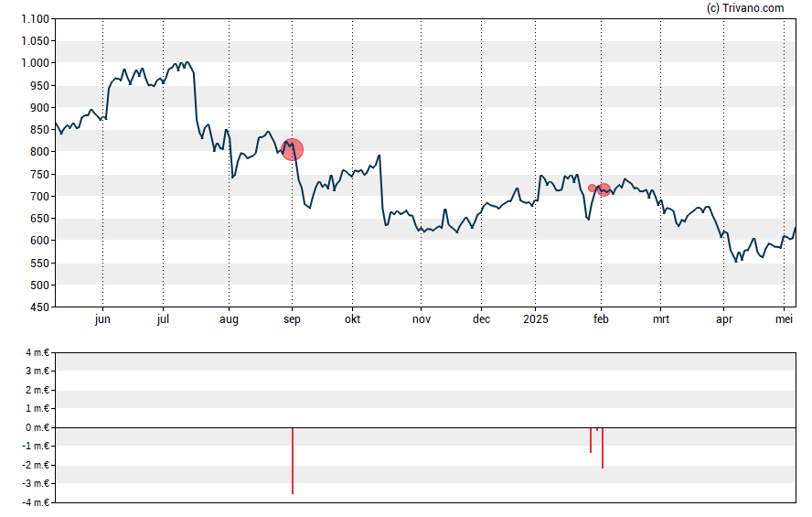This screenshot has height=517, width=812.
Task: Click the '0 m.€' volume axis label
Action: point(37,427)
